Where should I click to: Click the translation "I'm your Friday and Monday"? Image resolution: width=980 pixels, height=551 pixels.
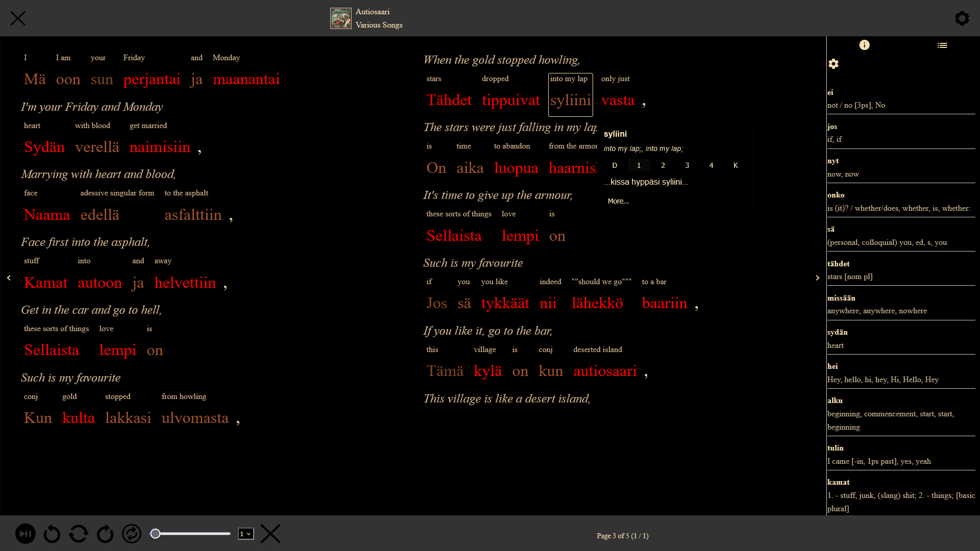click(x=92, y=107)
